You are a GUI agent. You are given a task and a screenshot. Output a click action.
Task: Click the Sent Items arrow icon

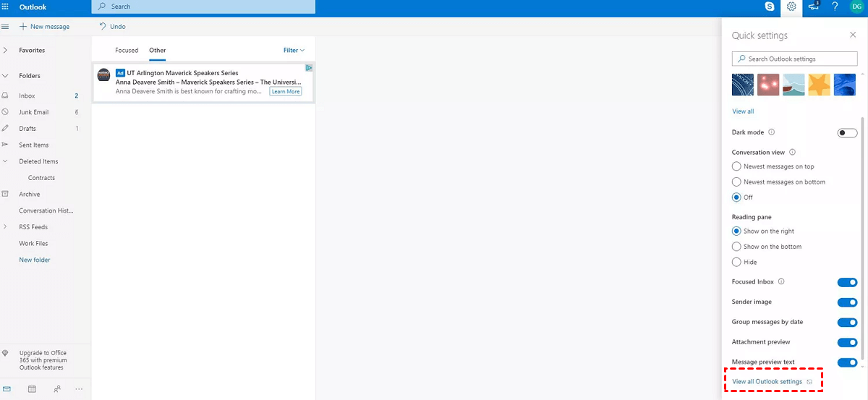click(5, 145)
